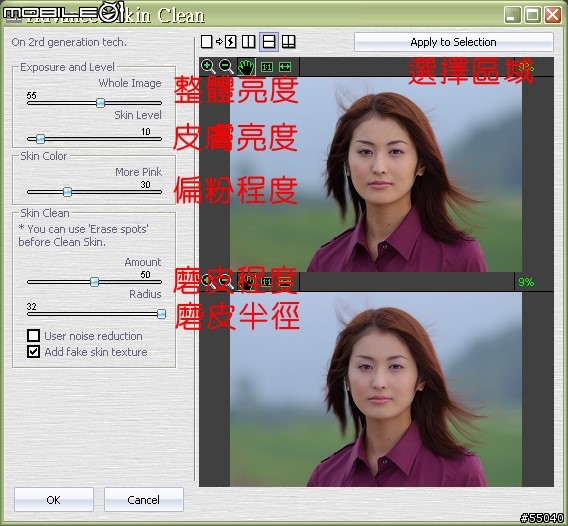This screenshot has height=526, width=568.
Task: Click the Whole Image exposure slider handle
Action: (100, 103)
